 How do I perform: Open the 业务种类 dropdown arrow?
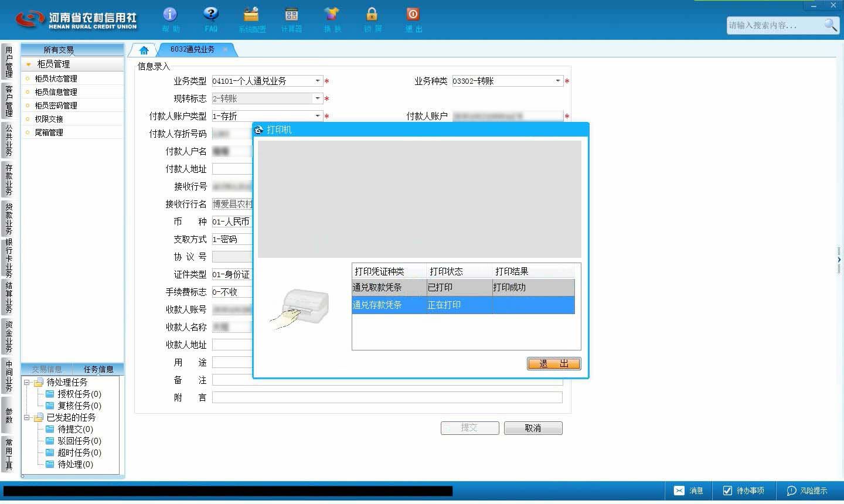[x=558, y=81]
